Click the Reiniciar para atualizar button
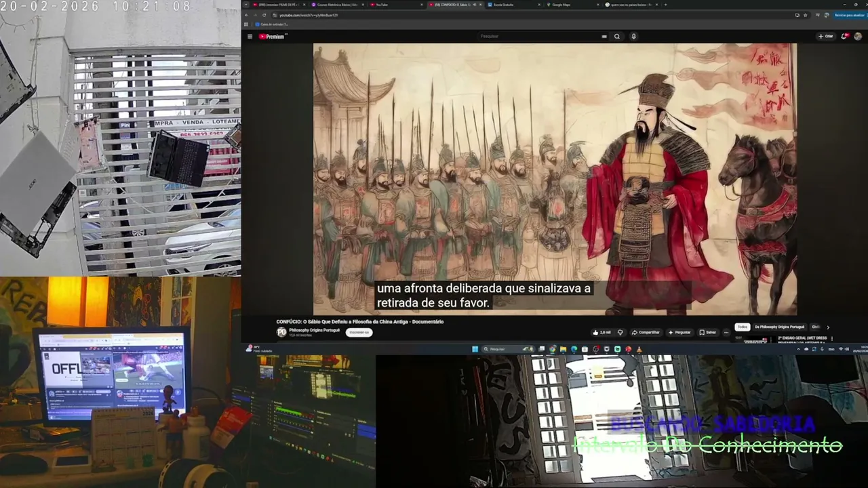 pyautogui.click(x=850, y=15)
